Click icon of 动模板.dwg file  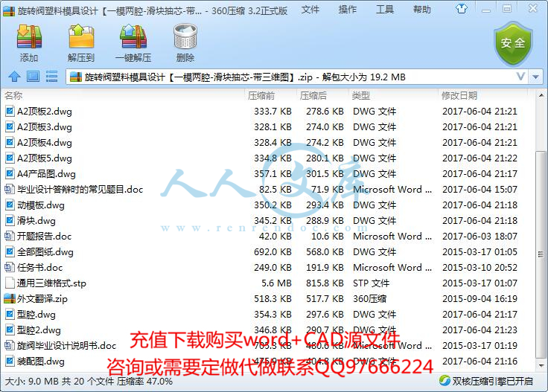click(10, 205)
